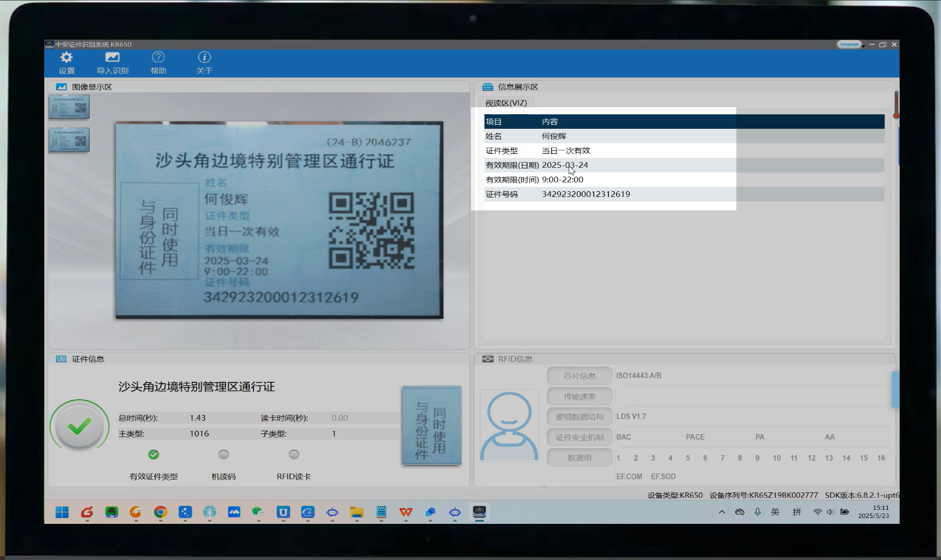Viewport: 941px width, 560px height.
Task: Click the 芯片信息 button
Action: [x=580, y=376]
